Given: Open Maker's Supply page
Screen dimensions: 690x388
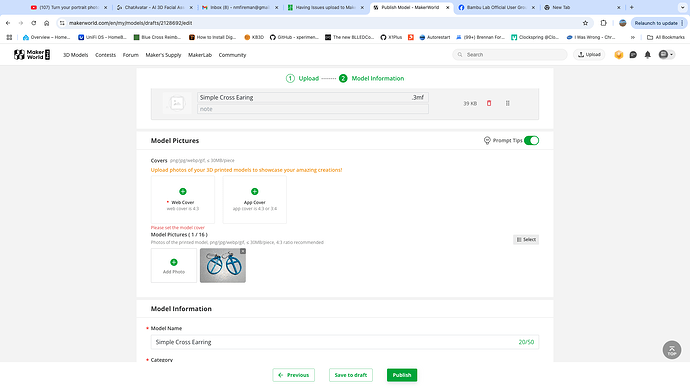Looking at the screenshot, I should click(163, 55).
